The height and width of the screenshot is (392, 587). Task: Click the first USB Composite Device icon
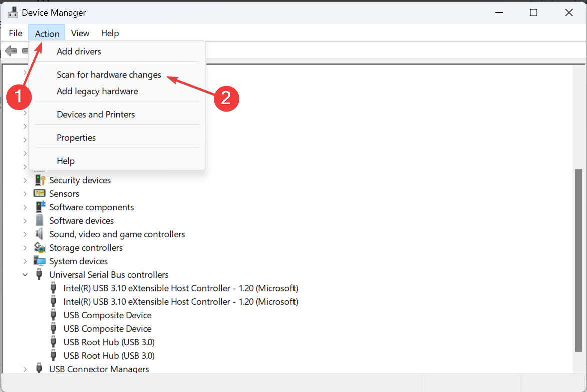coord(53,315)
